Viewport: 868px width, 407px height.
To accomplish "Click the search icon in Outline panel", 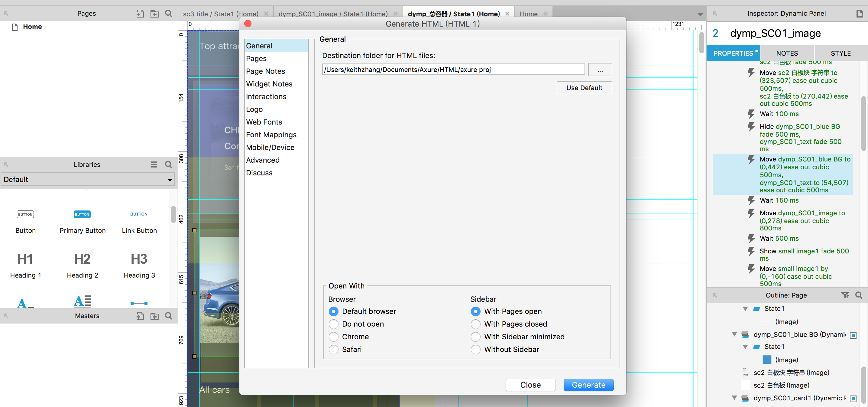I will [859, 295].
